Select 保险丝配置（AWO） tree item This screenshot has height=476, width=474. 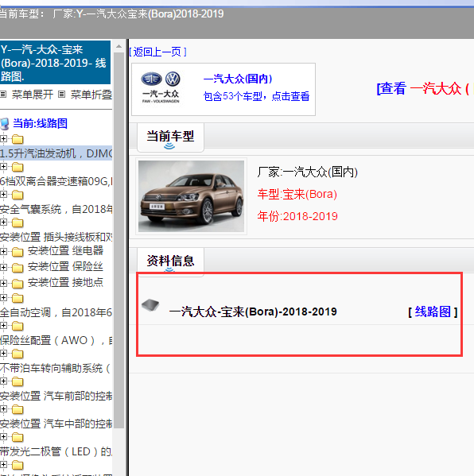click(x=56, y=340)
